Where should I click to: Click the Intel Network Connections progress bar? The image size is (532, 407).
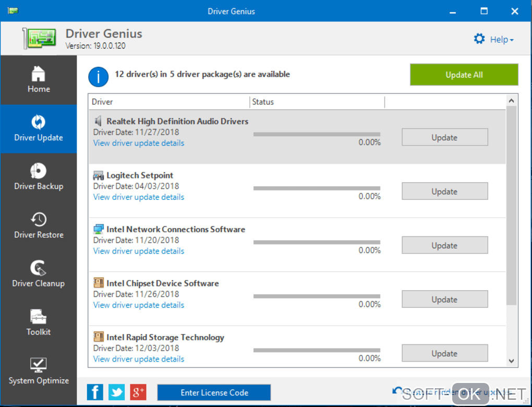pyautogui.click(x=317, y=242)
